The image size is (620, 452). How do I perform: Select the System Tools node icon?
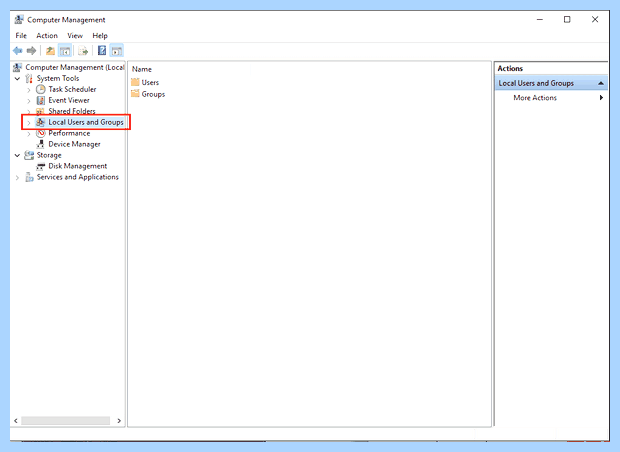[x=29, y=78]
